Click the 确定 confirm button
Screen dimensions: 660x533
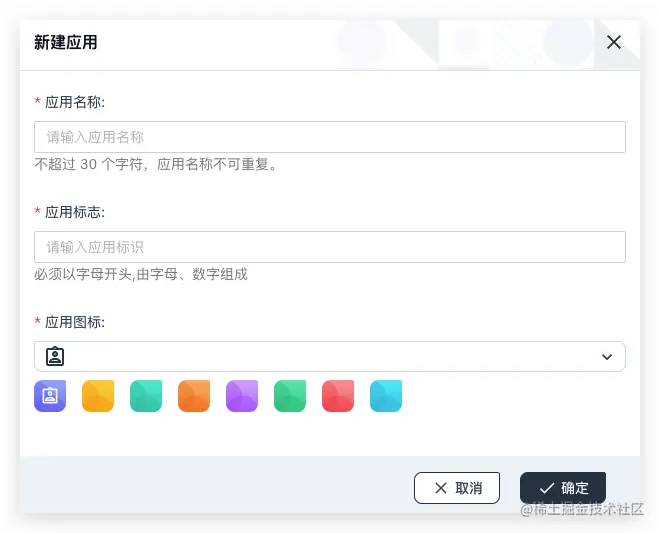pyautogui.click(x=563, y=488)
